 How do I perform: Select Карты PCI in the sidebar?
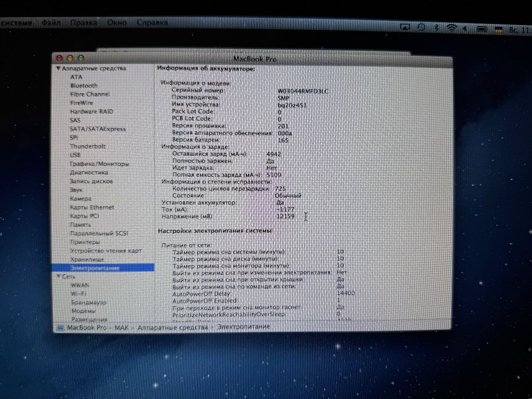coord(85,216)
